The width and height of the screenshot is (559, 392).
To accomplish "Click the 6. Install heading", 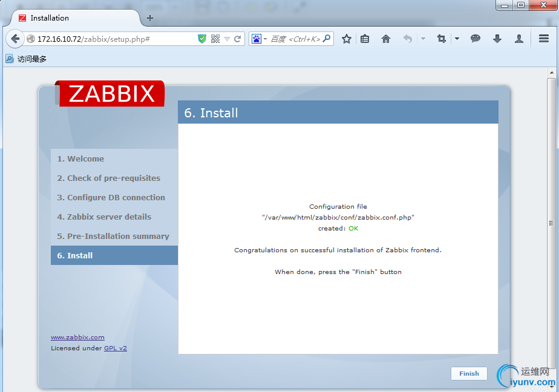I will pos(211,113).
